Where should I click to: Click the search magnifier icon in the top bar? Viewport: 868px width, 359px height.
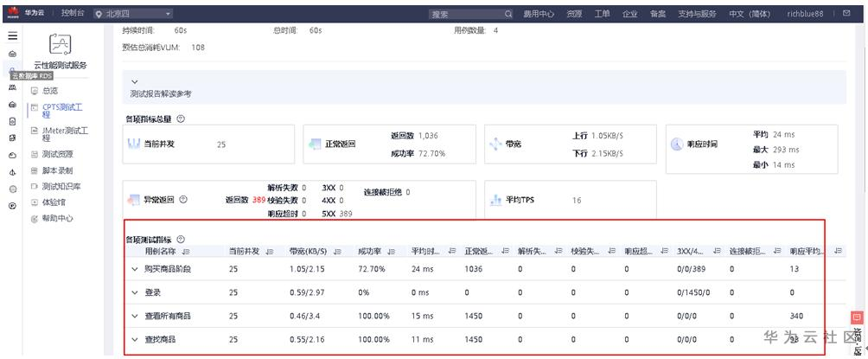[x=508, y=14]
